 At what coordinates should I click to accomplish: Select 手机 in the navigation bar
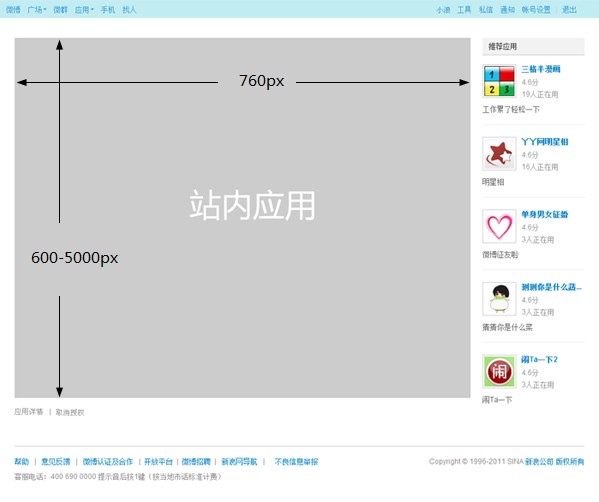click(108, 10)
